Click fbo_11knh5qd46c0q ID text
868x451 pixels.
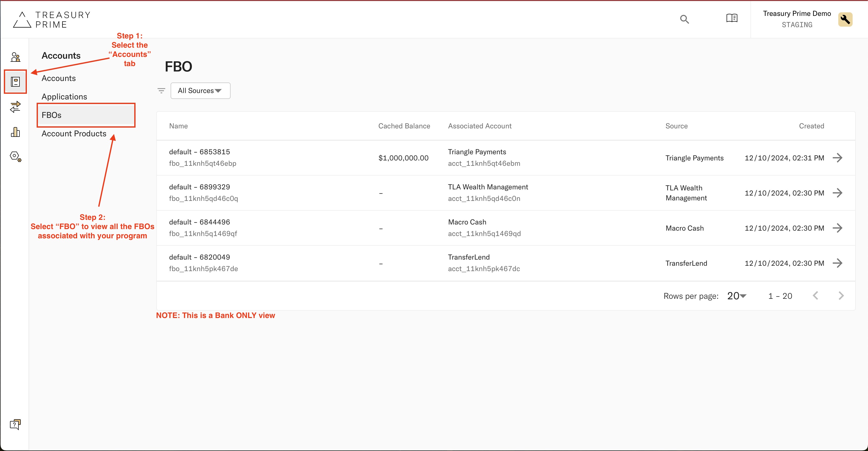coord(203,199)
